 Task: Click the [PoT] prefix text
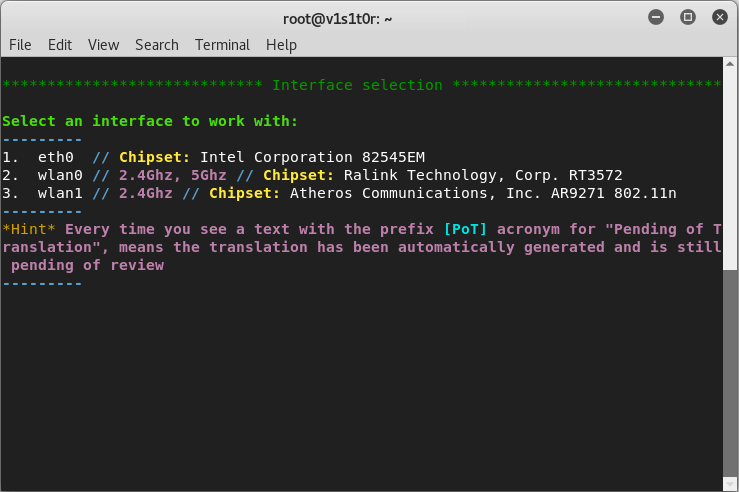point(465,230)
